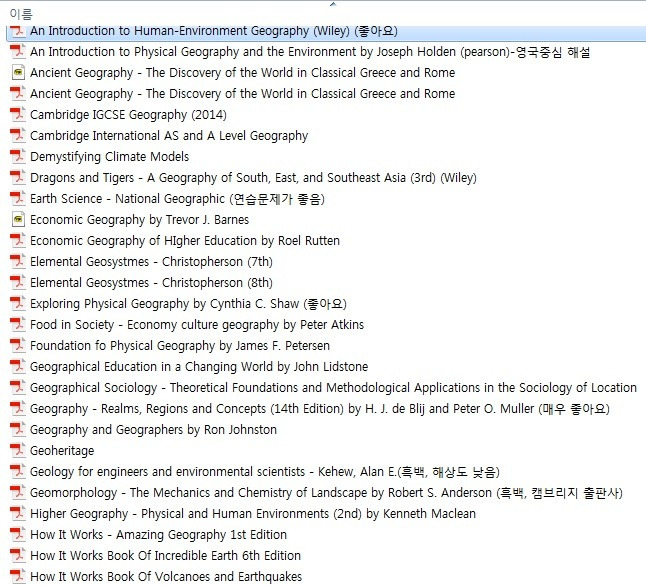This screenshot has height=585, width=646.
Task: Select 'Cambridge IGCSE Geography (2014)' file name
Action: (x=128, y=115)
